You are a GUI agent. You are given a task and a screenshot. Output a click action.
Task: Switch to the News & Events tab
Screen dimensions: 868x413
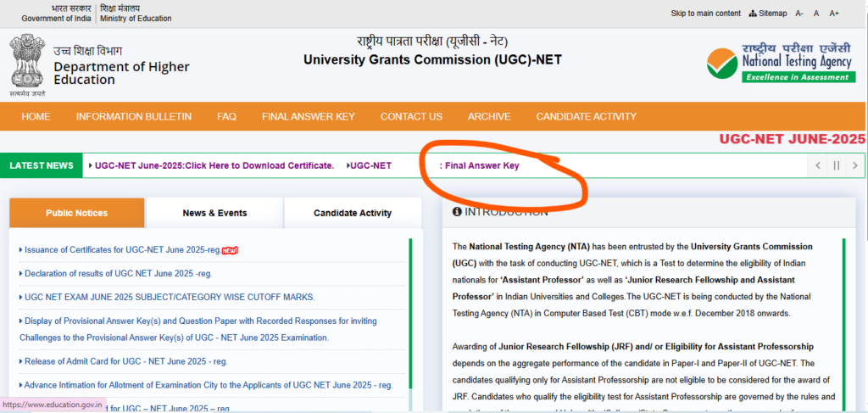click(214, 213)
